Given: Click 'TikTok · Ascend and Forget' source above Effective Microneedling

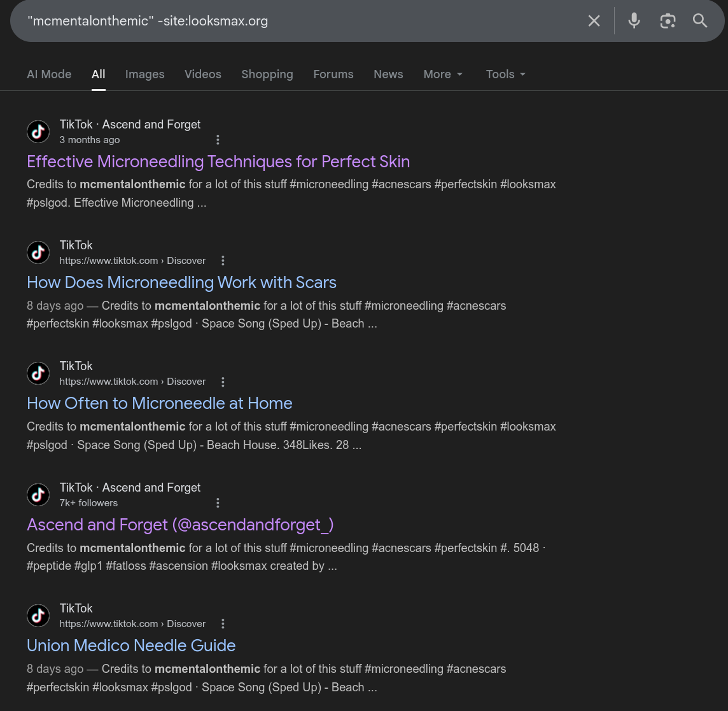Looking at the screenshot, I should (x=130, y=125).
